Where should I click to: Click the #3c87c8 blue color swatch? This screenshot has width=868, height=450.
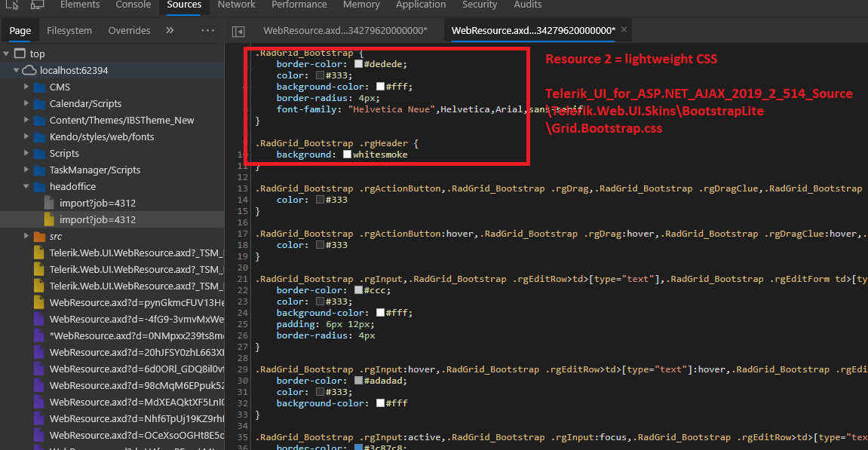click(x=358, y=448)
